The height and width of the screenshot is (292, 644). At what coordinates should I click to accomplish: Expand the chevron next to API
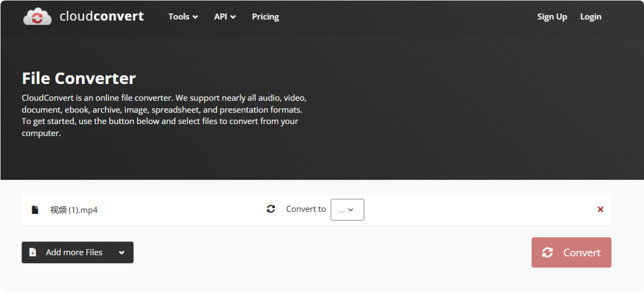pos(233,17)
